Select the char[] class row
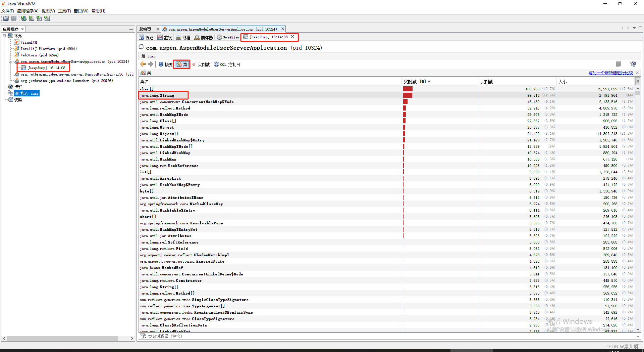This screenshot has height=352, width=644. [x=387, y=89]
